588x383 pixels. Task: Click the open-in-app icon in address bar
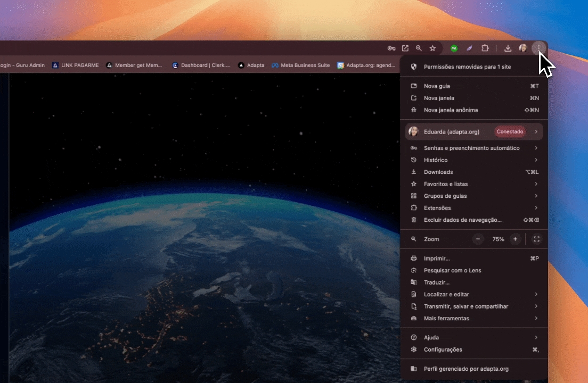coord(405,48)
